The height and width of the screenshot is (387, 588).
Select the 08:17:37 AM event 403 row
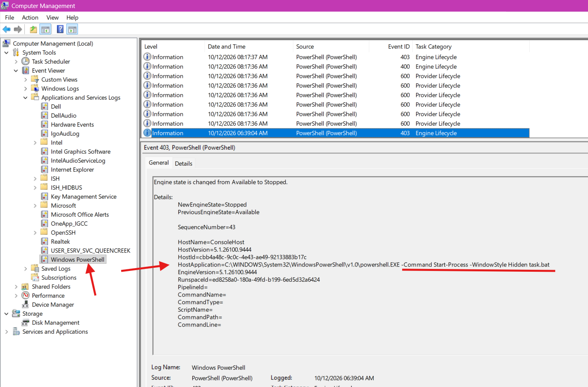click(336, 57)
